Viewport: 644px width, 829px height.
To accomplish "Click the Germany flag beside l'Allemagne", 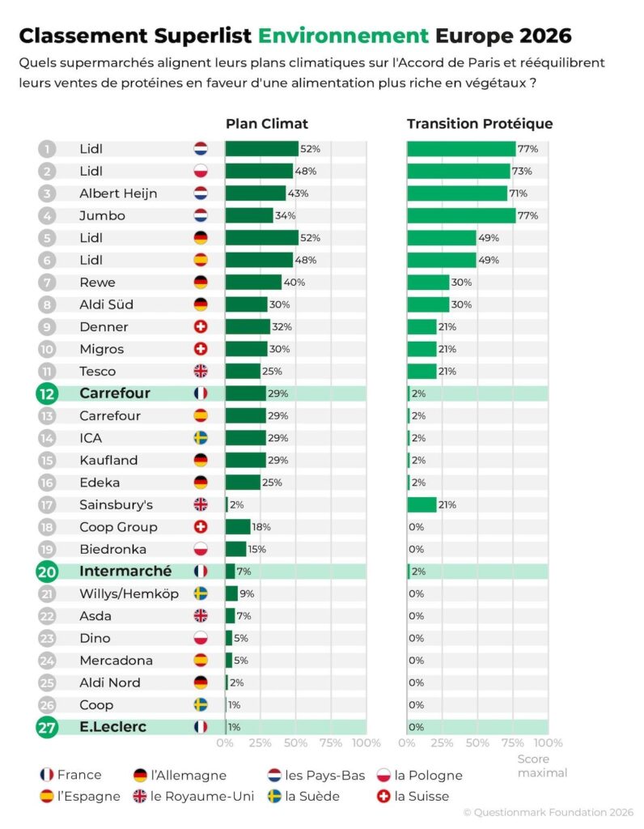I will 141,775.
